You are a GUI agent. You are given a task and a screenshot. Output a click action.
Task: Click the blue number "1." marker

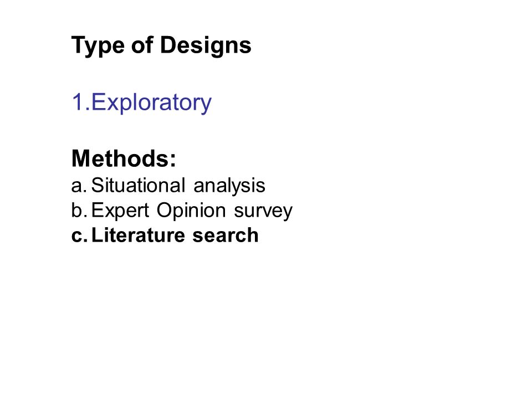[x=81, y=102]
